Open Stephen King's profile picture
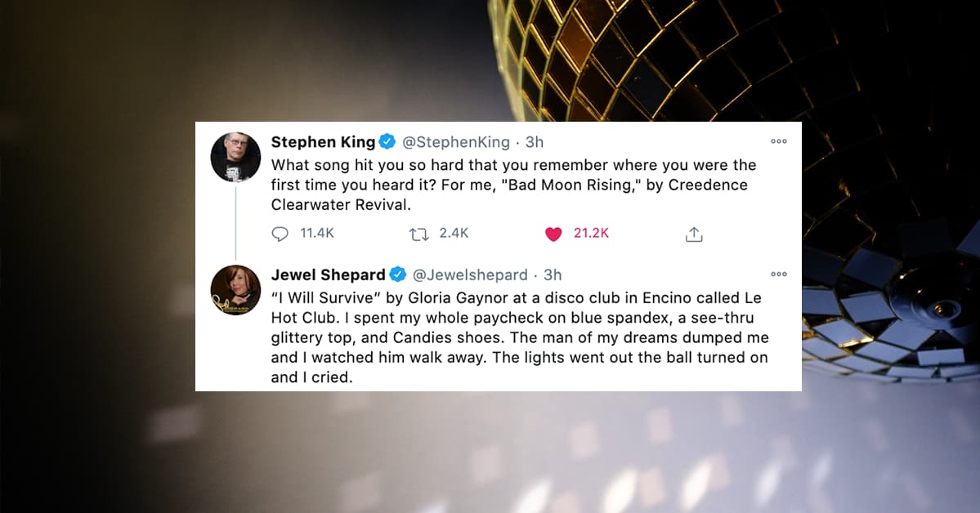The height and width of the screenshot is (513, 980). [x=235, y=156]
